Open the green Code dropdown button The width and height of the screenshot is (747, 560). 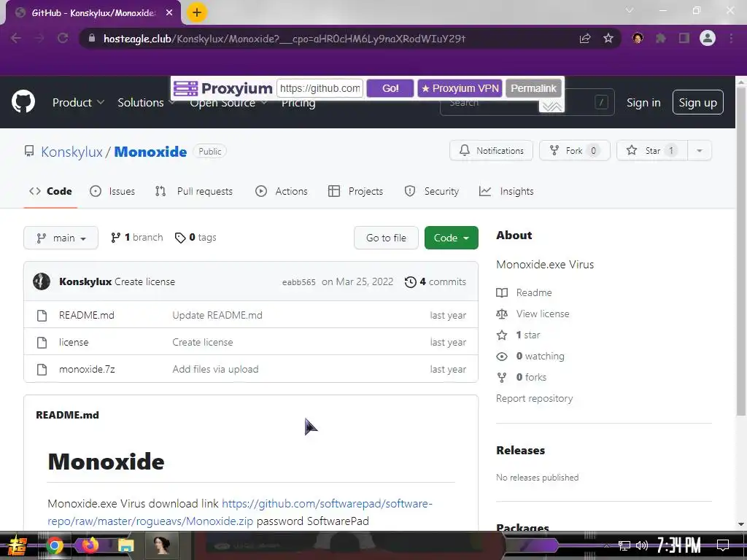[x=451, y=238]
